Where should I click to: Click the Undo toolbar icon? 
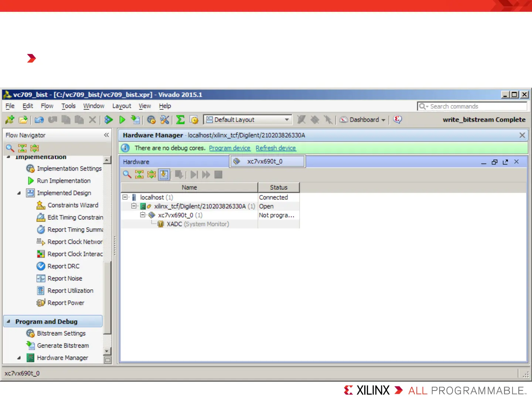[x=39, y=120]
